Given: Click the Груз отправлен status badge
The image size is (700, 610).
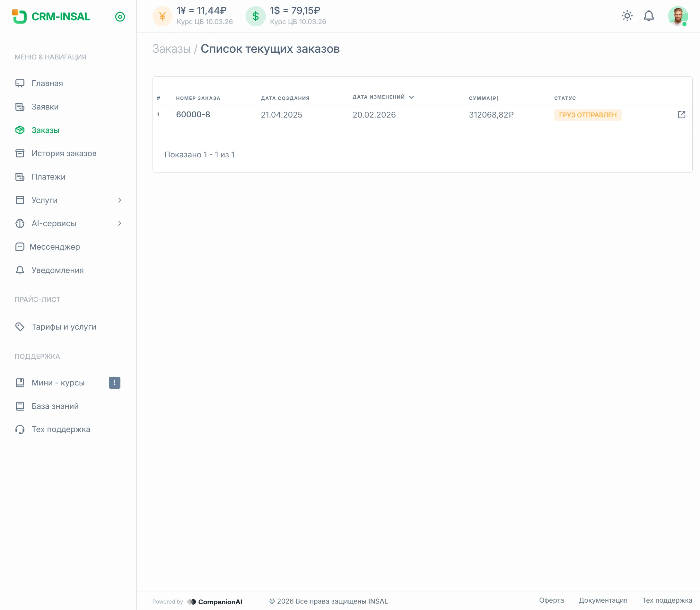Looking at the screenshot, I should point(587,115).
